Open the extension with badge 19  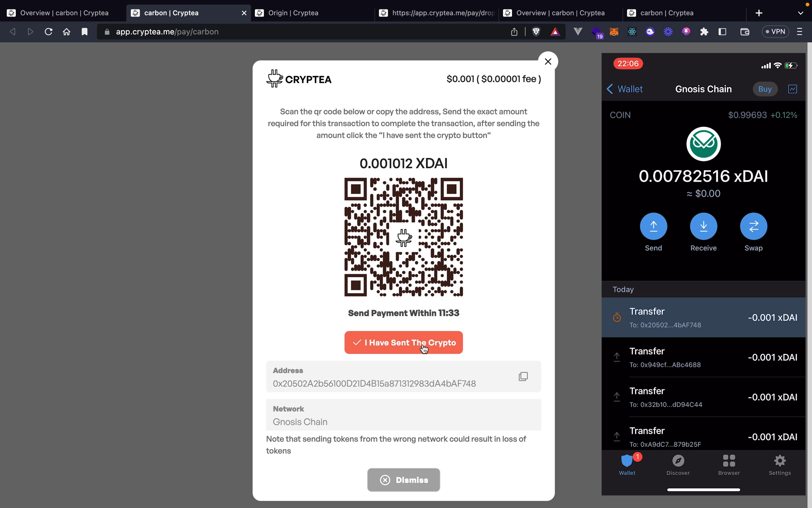[597, 33]
